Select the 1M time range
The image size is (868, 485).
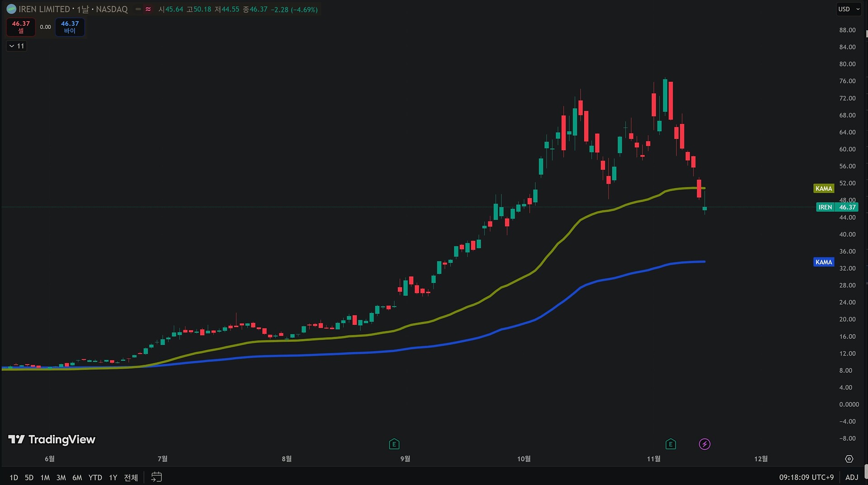point(45,477)
